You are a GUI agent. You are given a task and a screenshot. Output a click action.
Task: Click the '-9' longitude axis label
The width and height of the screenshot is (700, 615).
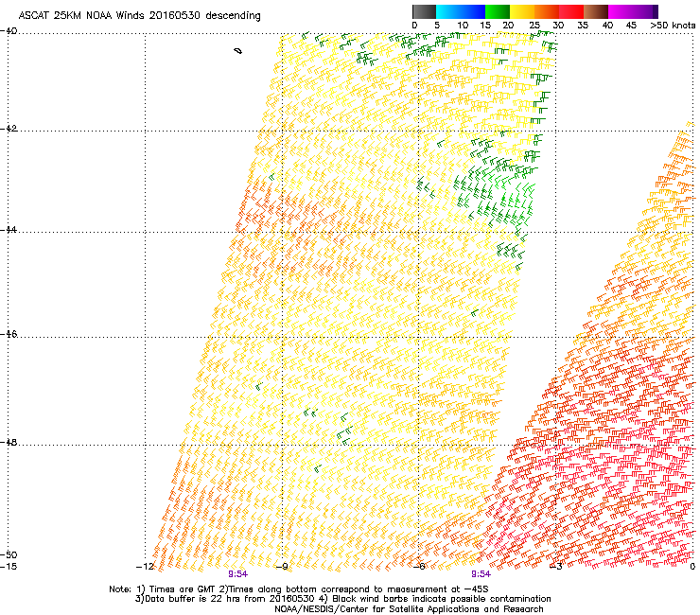[282, 567]
